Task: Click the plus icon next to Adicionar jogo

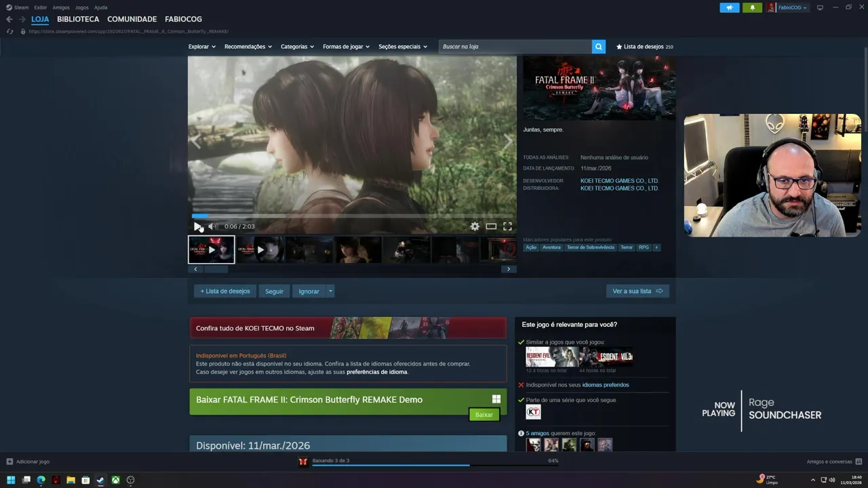Action: pos(9,462)
